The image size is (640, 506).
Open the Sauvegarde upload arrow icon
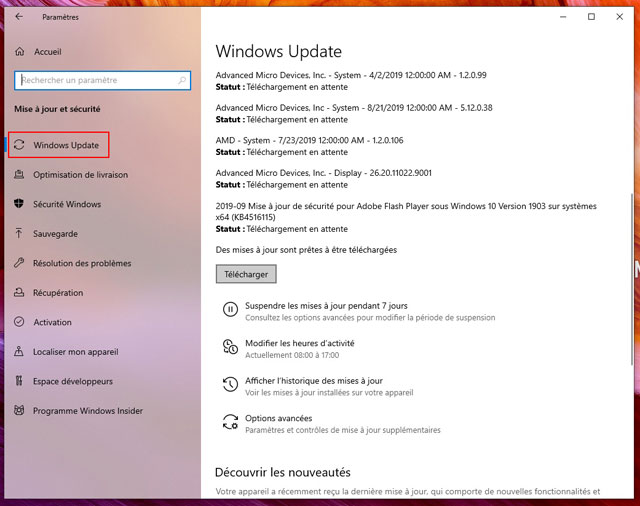(19, 233)
